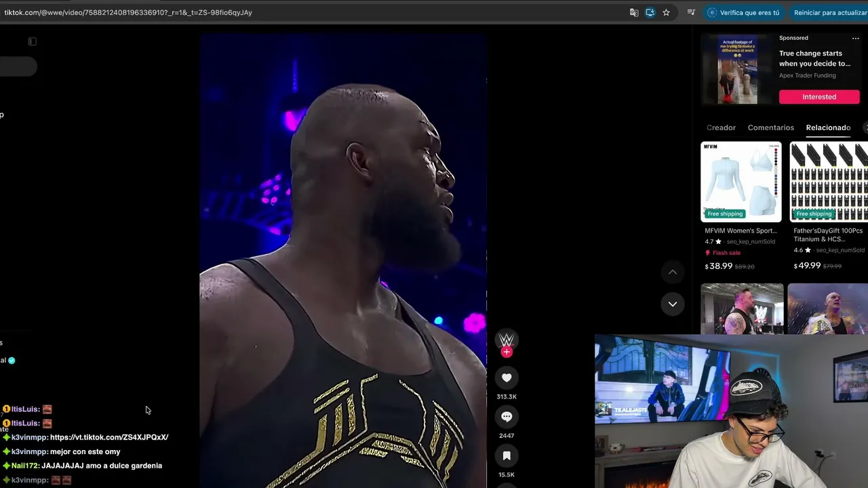Bookmark this page with the star icon
This screenshot has width=868, height=488.
666,12
